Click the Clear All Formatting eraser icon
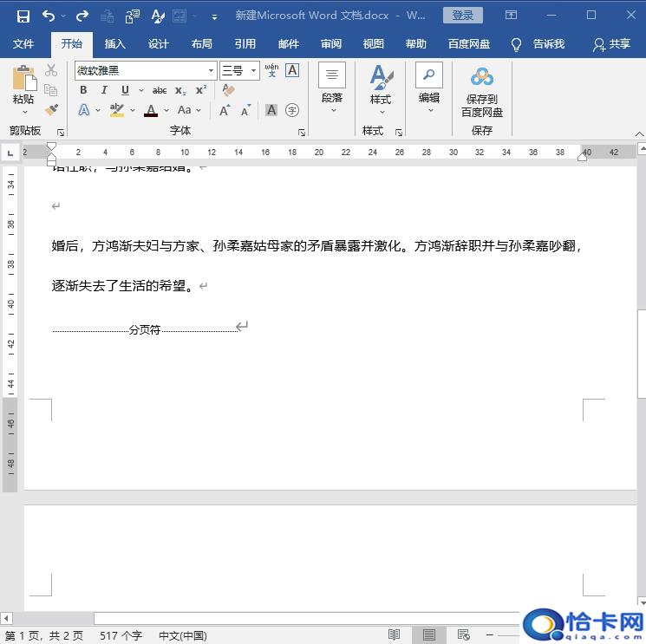646x644 pixels. tap(228, 90)
